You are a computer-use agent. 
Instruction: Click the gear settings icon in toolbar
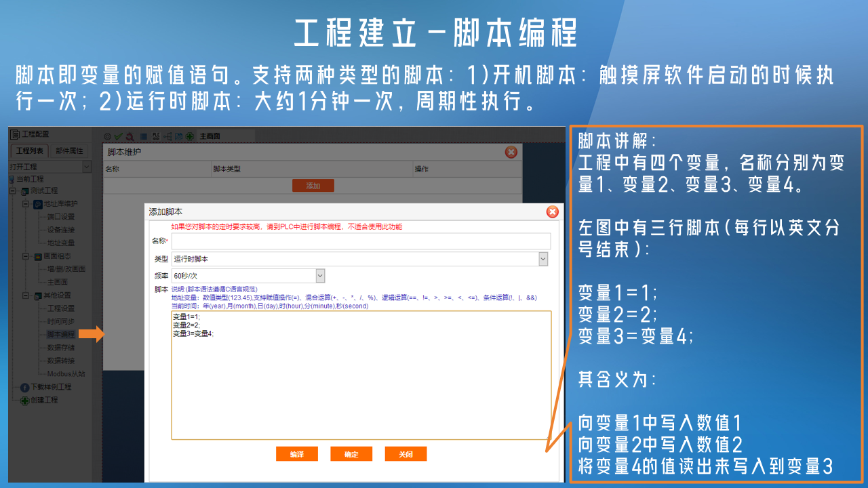click(107, 136)
